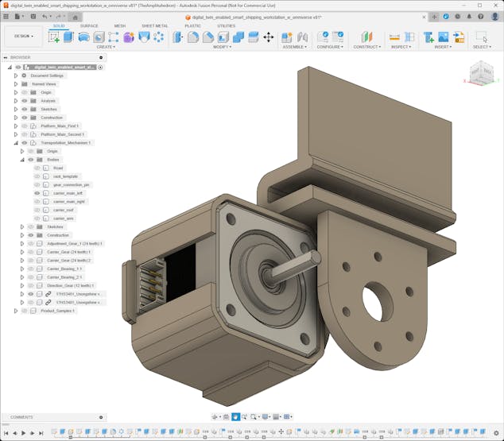Click the Save icon in the title toolbar
The height and width of the screenshot is (441, 504).
[x=33, y=16]
